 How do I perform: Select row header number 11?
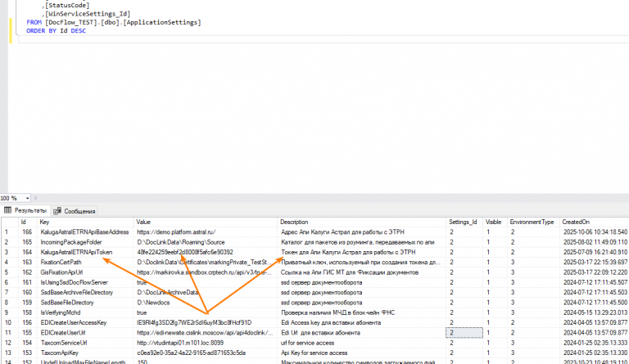tap(10, 332)
